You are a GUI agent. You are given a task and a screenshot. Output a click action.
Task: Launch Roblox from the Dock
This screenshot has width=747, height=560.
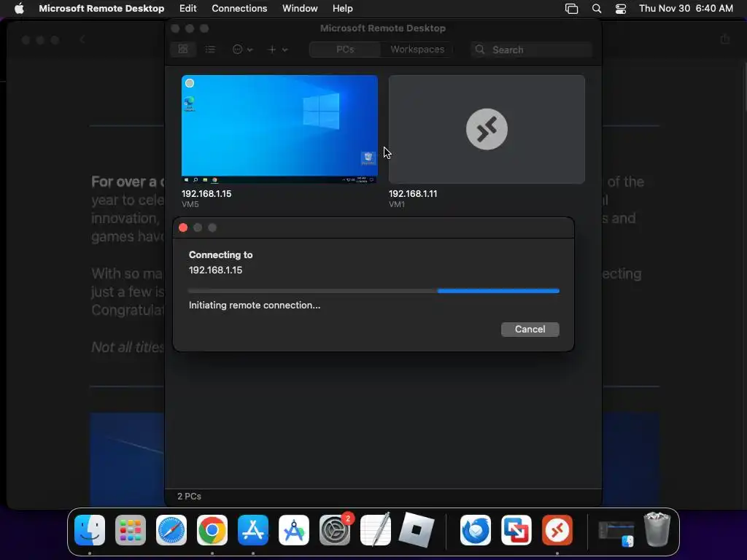417,530
